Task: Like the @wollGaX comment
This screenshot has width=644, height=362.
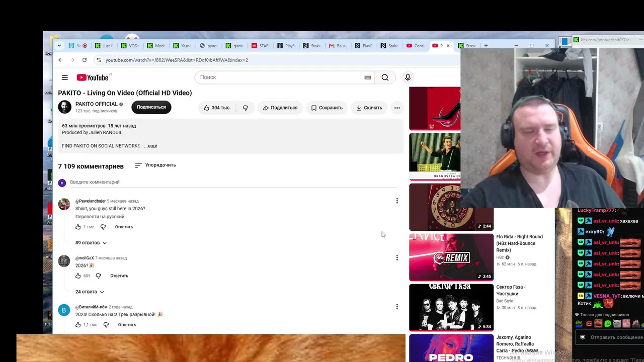Action: (78, 276)
